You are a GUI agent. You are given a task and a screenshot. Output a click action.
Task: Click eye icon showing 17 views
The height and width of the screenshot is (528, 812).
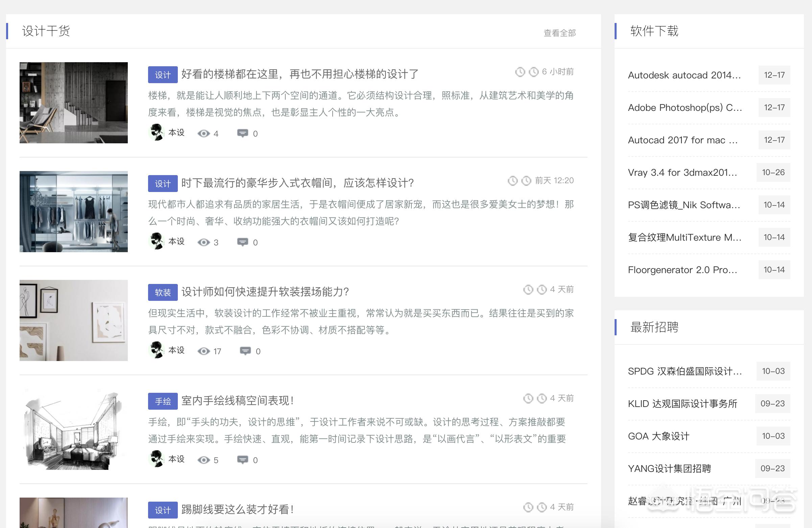click(204, 351)
